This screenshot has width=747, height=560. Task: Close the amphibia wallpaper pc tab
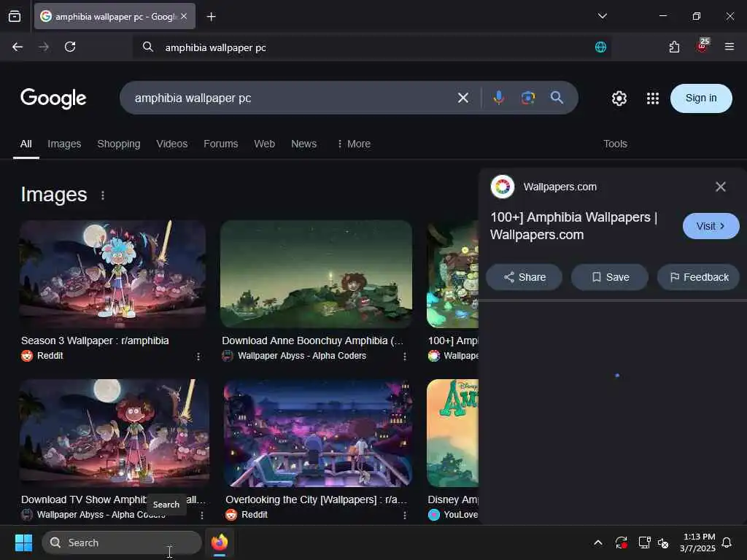184,16
